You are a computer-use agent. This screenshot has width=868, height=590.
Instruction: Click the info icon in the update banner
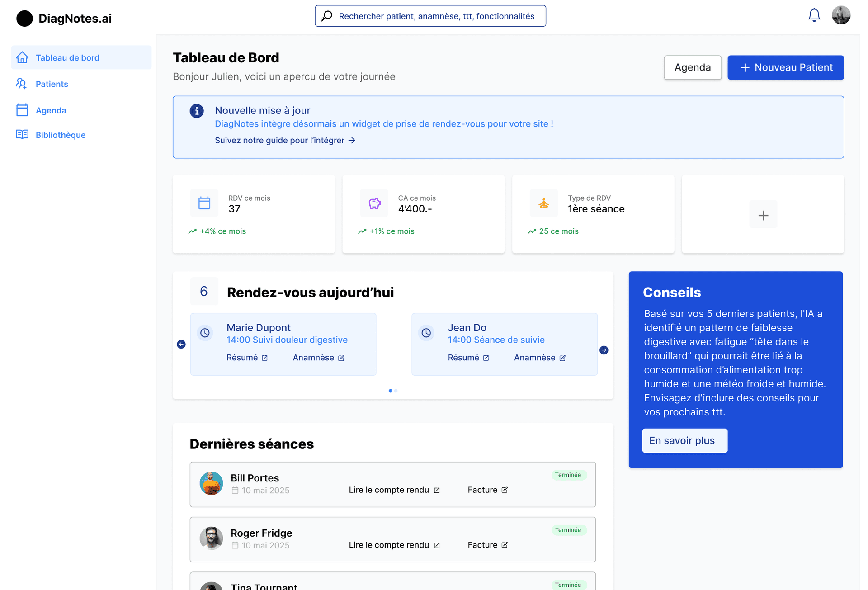pyautogui.click(x=197, y=111)
